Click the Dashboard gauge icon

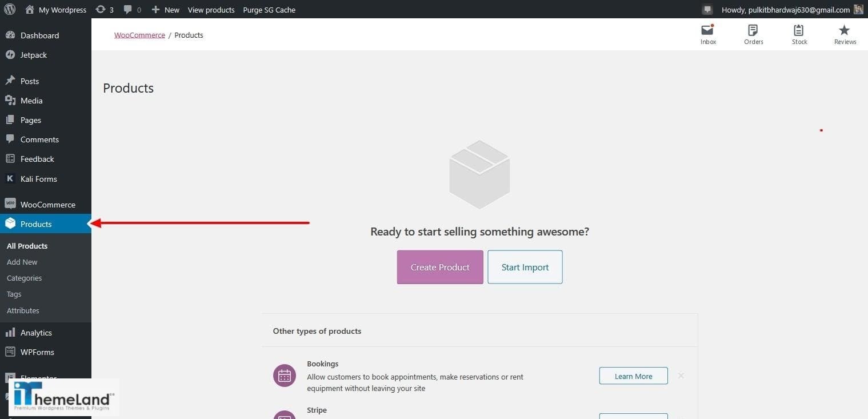(x=10, y=35)
